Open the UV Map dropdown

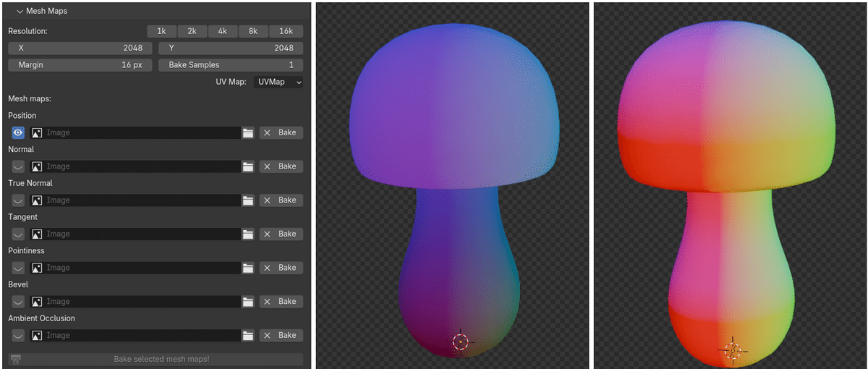tap(278, 82)
